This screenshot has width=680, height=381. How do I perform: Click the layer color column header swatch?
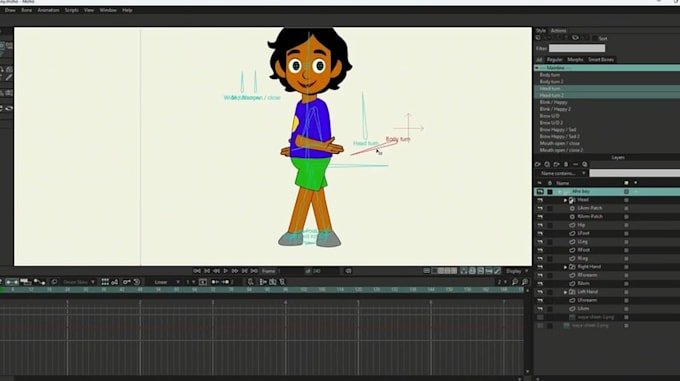(626, 183)
